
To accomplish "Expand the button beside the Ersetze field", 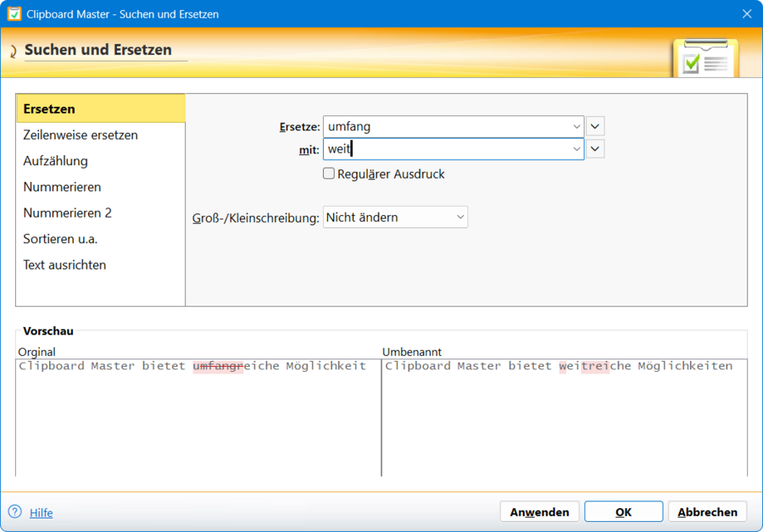I will pyautogui.click(x=595, y=126).
